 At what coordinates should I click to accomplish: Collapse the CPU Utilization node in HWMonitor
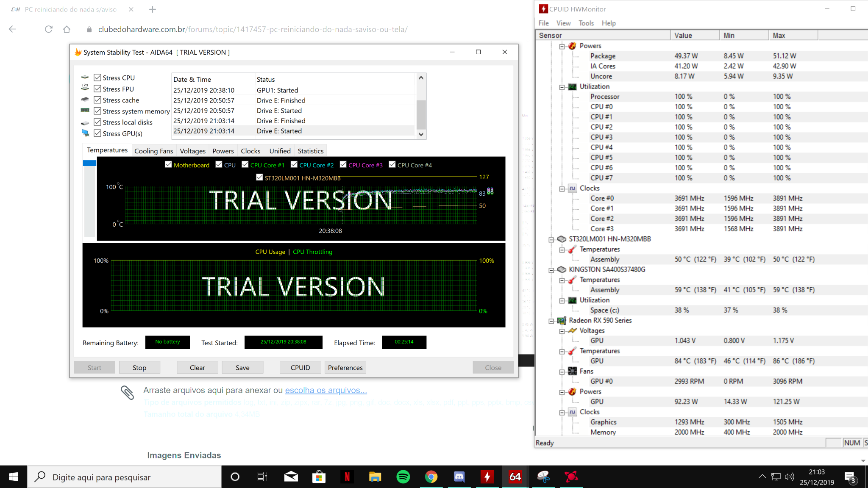pos(562,87)
